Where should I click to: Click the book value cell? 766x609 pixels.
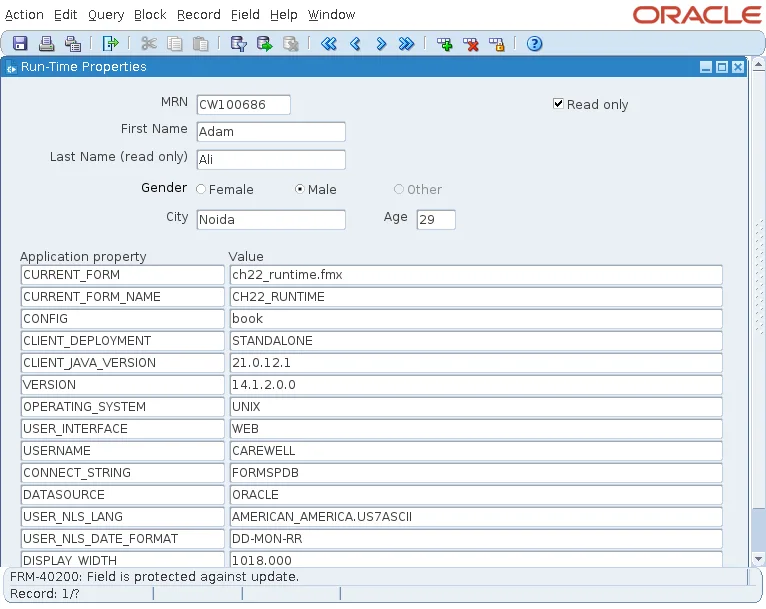[476, 319]
